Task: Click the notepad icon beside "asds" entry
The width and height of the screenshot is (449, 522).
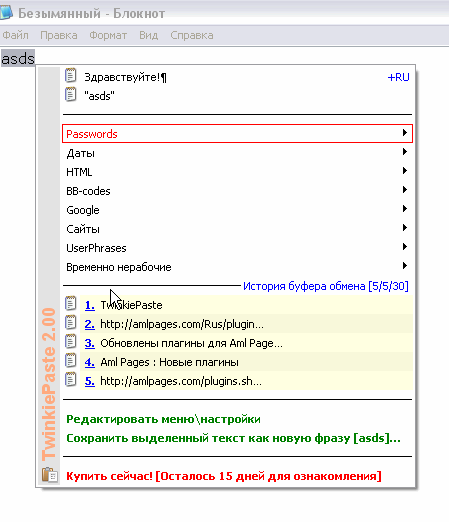Action: pyautogui.click(x=70, y=95)
